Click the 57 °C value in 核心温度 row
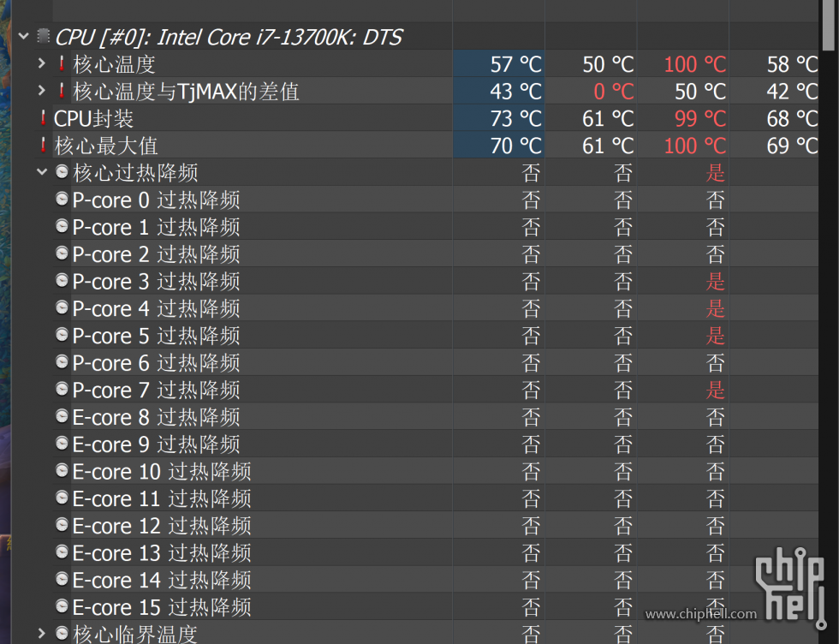 pyautogui.click(x=515, y=64)
